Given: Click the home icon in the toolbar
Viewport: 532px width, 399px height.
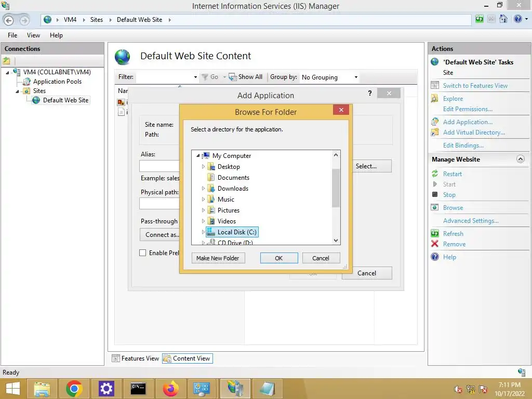Looking at the screenshot, I should [x=503, y=19].
